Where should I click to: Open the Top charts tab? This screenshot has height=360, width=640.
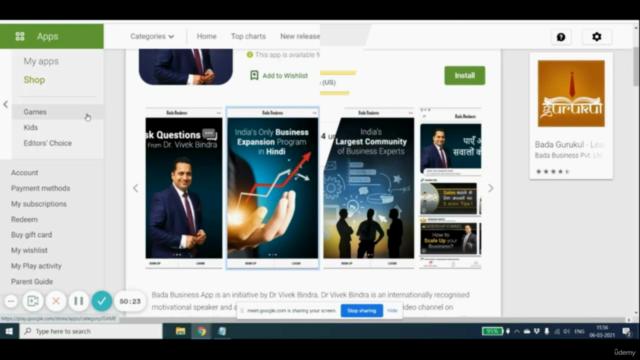coord(248,36)
